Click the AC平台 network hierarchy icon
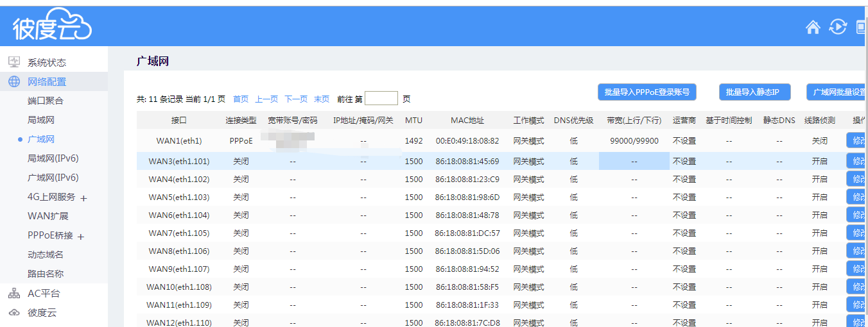The image size is (868, 327). tap(14, 294)
